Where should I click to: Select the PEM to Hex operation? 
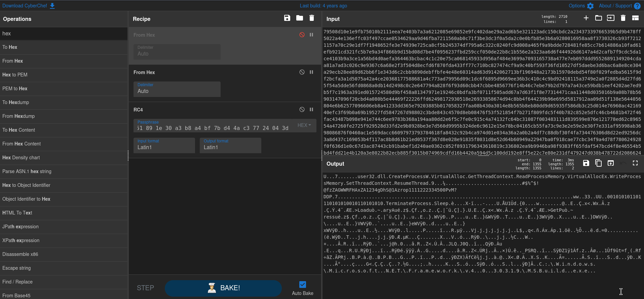coord(64,89)
